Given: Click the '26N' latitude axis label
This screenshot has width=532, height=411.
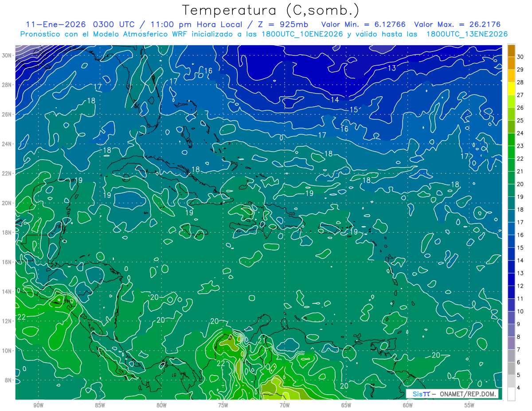Looking at the screenshot, I should [7, 114].
